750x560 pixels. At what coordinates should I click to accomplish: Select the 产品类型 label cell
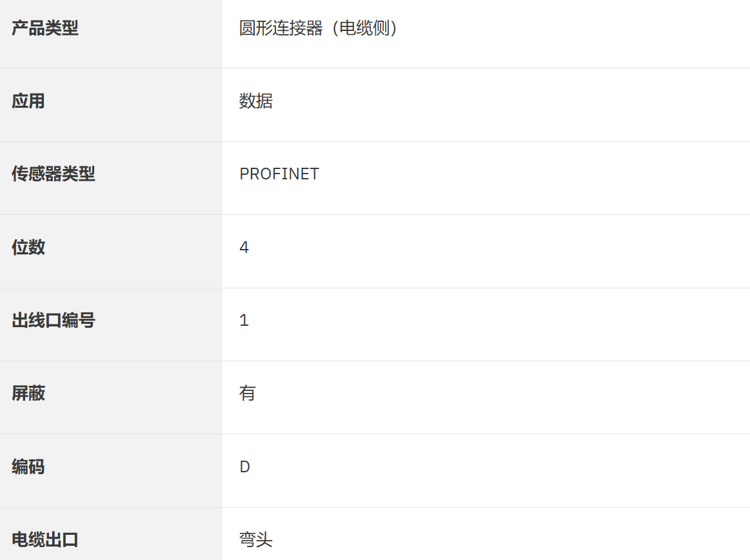111,34
